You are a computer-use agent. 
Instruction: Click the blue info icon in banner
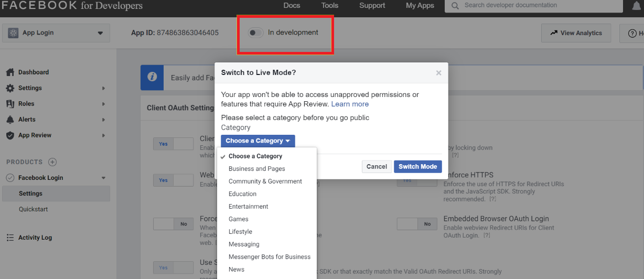152,77
